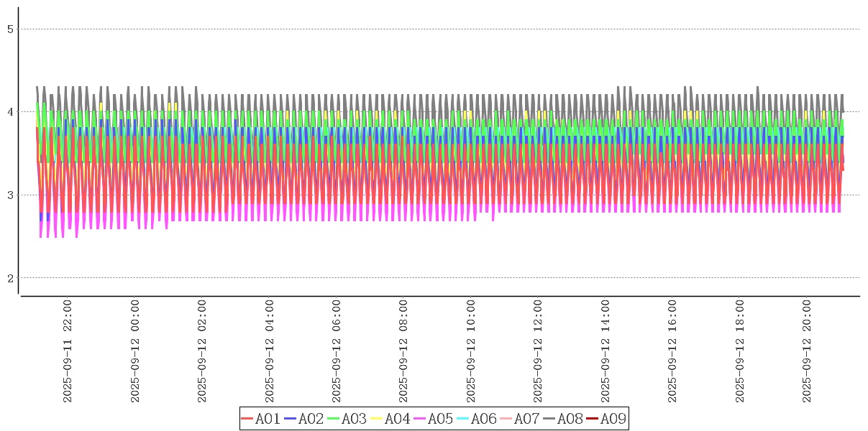The height and width of the screenshot is (431, 868).
Task: Click the 2025-09-12 04:00 axis tick label
Action: point(270,352)
